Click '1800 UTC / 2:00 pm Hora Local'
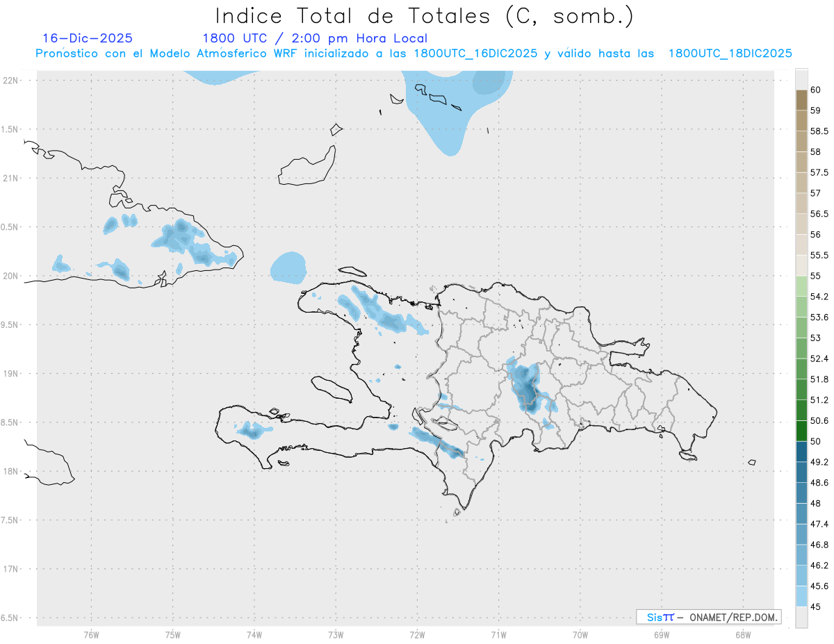Screen dimensions: 834x644 click(315, 38)
